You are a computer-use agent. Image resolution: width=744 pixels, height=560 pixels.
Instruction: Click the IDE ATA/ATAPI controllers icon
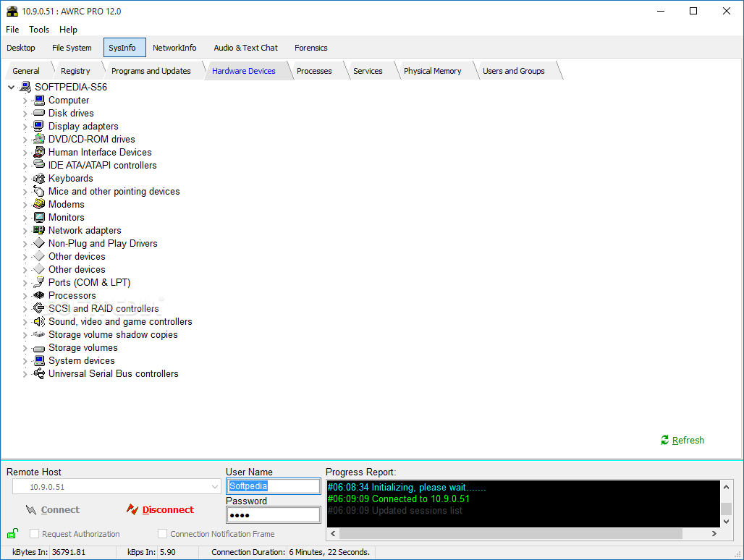(39, 165)
